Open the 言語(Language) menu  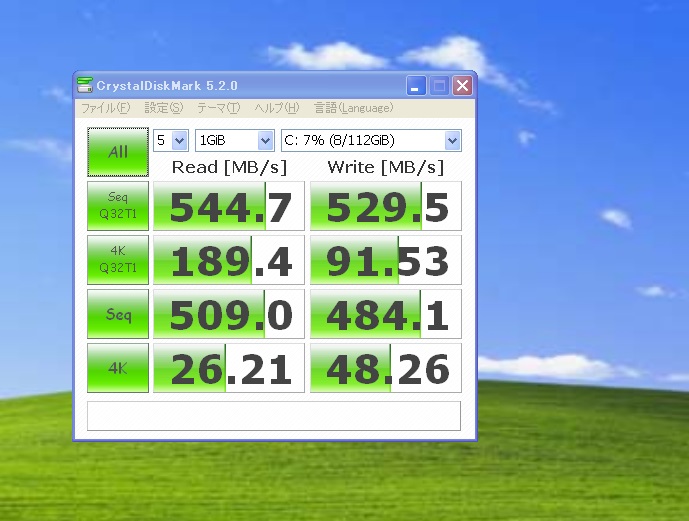tap(353, 108)
